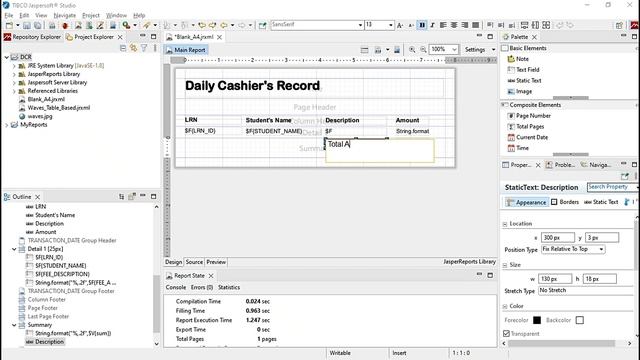This screenshot has width=640, height=360.
Task: Click the Save All icon in the toolbar
Action: coord(37,25)
